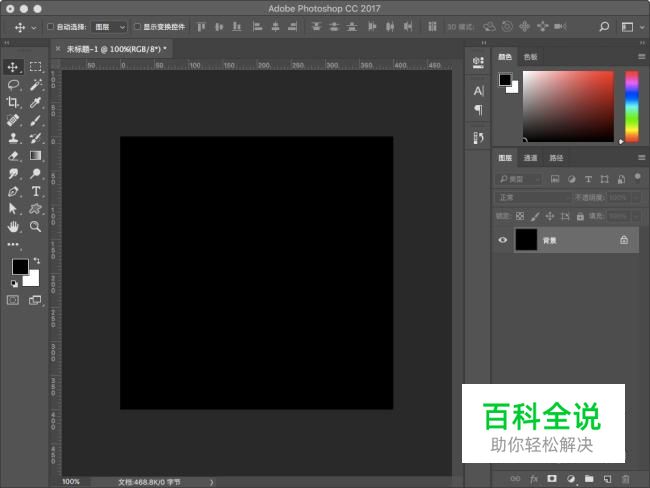
Task: Check the 显示变换控件 checkbox
Action: coord(138,27)
